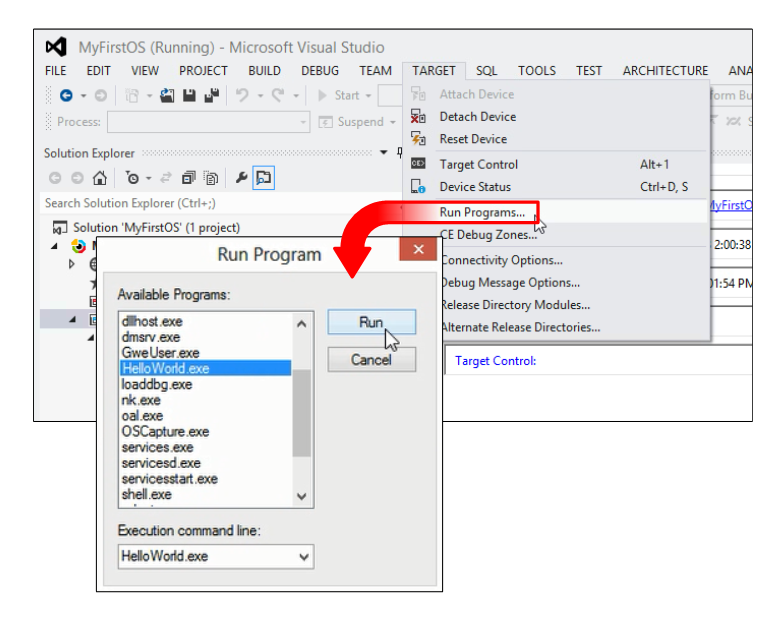Click the Search Solution Explorer field
This screenshot has height=625, width=759.
coord(220,203)
